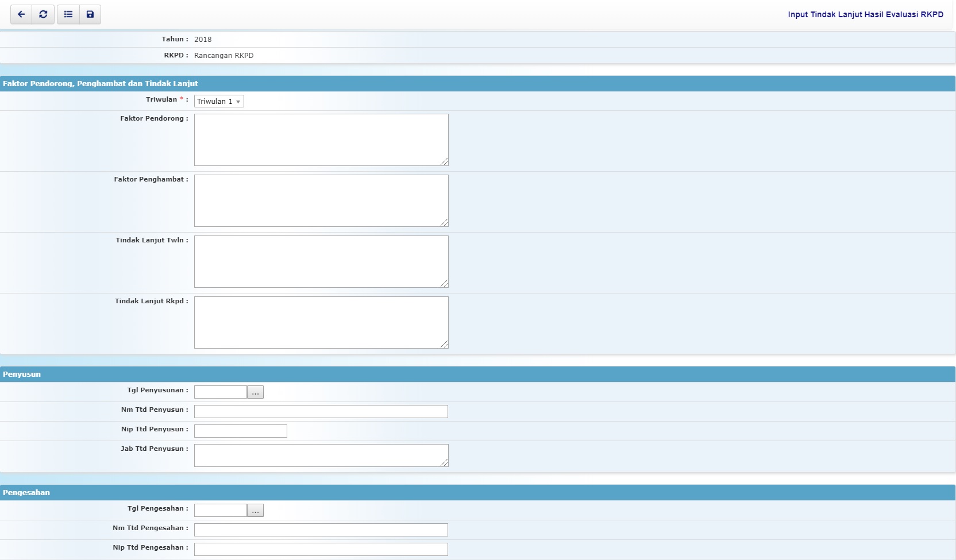Screen dimensions: 956x560
Task: Save the form using the floppy disk icon
Action: (90, 14)
